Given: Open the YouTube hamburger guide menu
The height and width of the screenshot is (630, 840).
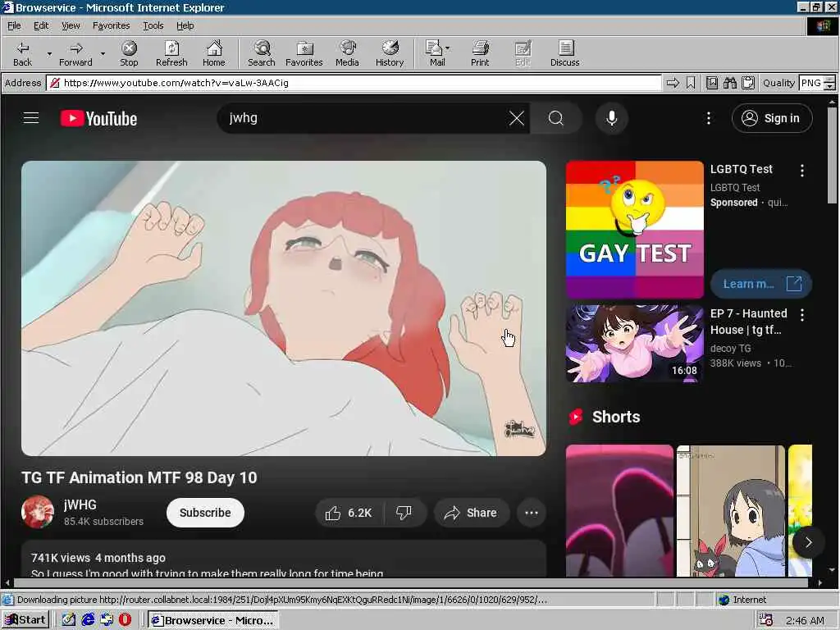Looking at the screenshot, I should [x=31, y=118].
